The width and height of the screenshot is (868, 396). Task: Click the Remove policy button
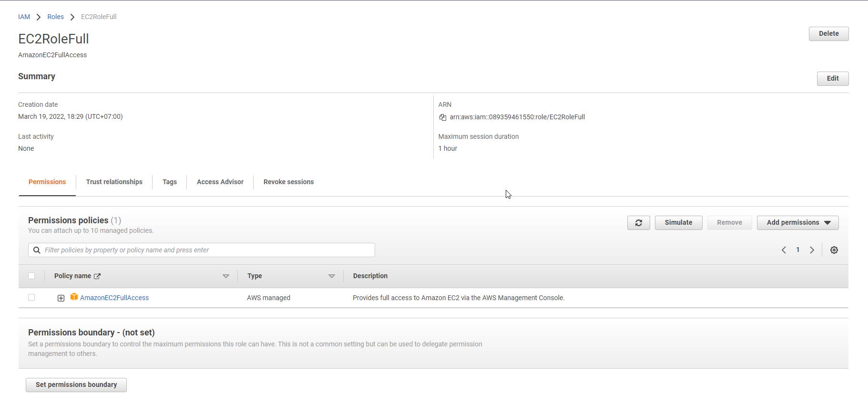click(729, 223)
